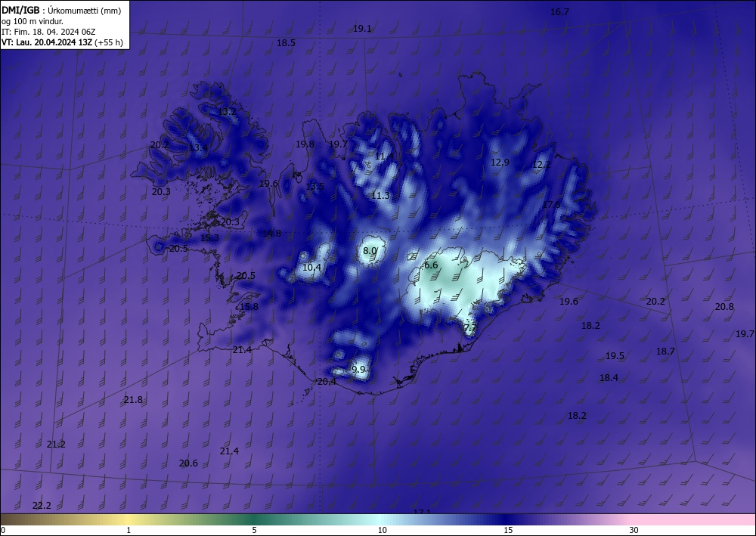Click the 13.4 value label
756x536 pixels.
coord(197,147)
